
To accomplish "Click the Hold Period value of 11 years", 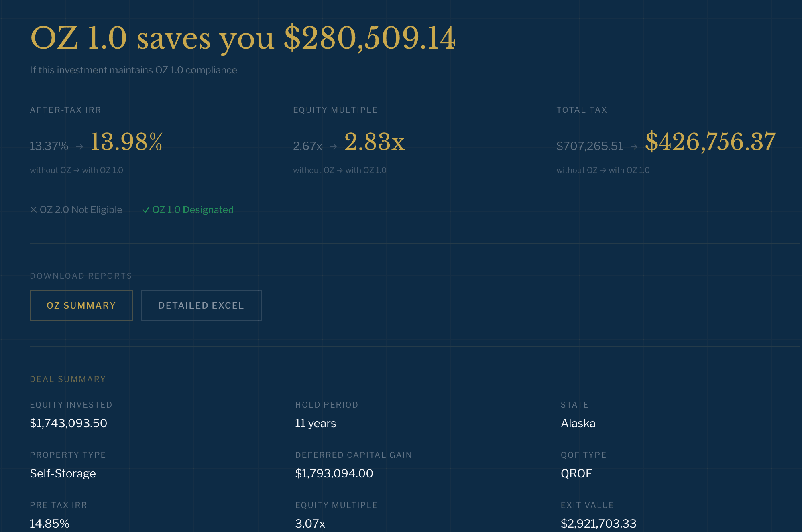I will (x=315, y=423).
